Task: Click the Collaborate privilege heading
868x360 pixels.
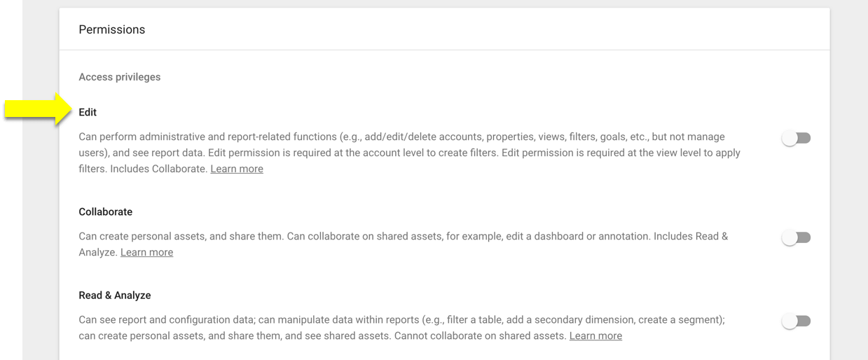Action: tap(106, 212)
